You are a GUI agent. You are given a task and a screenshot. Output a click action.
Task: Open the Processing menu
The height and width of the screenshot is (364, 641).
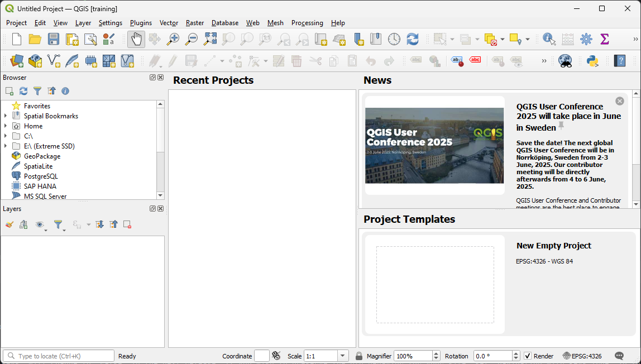[307, 23]
